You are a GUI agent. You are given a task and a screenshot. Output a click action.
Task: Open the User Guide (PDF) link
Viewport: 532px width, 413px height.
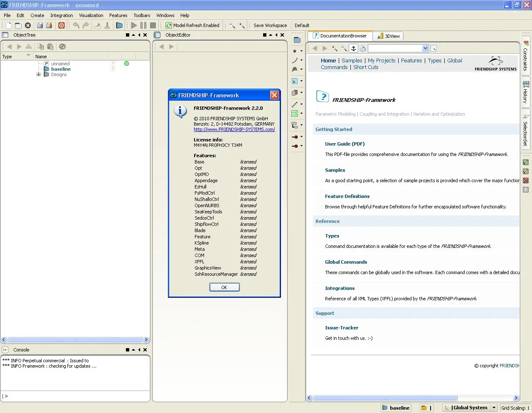click(345, 144)
